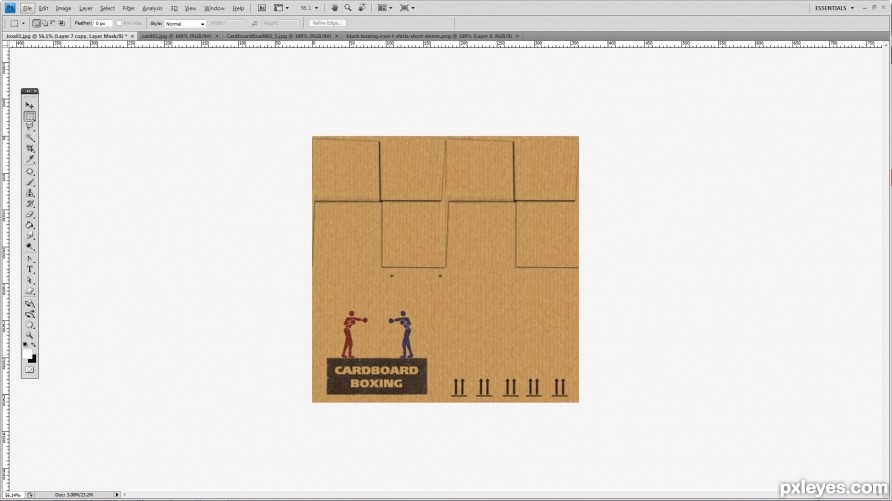Select the Eraser tool
The width and height of the screenshot is (892, 501).
coord(30,214)
